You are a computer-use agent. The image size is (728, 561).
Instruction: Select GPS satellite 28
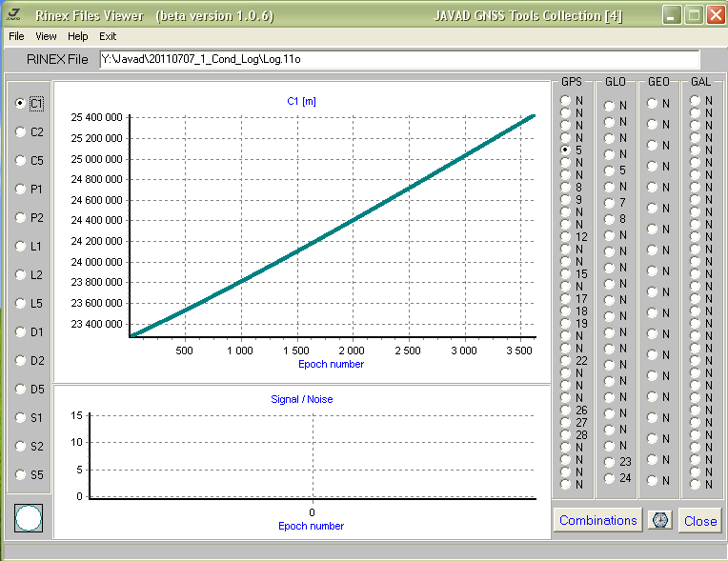point(566,435)
